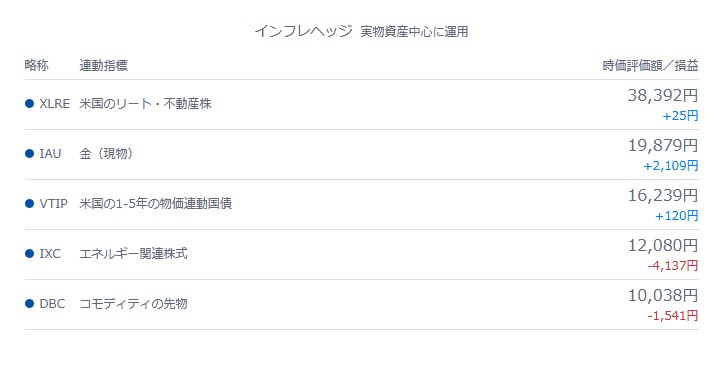Viewport: 728px width, 368px height.
Task: Click the blue dot beside IXC
Action: point(30,254)
